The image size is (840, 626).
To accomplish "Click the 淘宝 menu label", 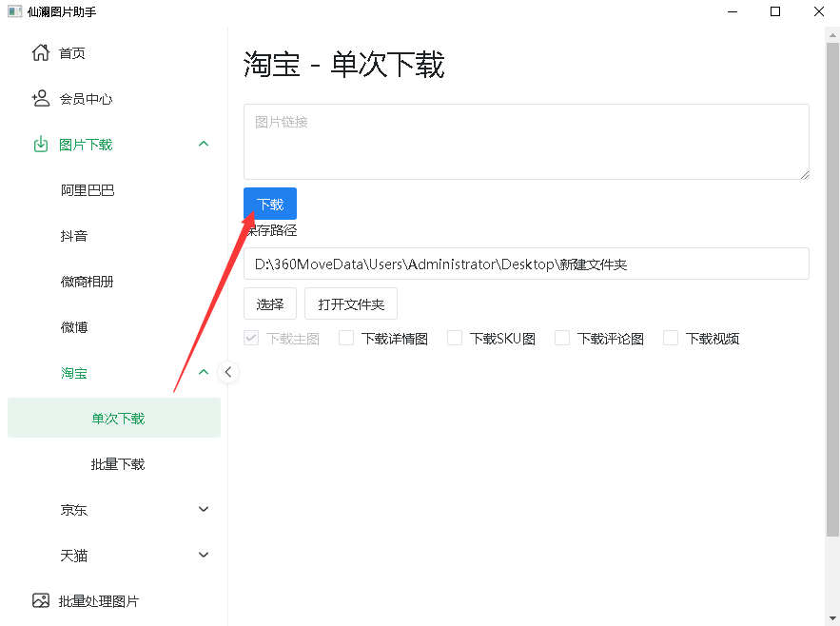I will pyautogui.click(x=74, y=373).
